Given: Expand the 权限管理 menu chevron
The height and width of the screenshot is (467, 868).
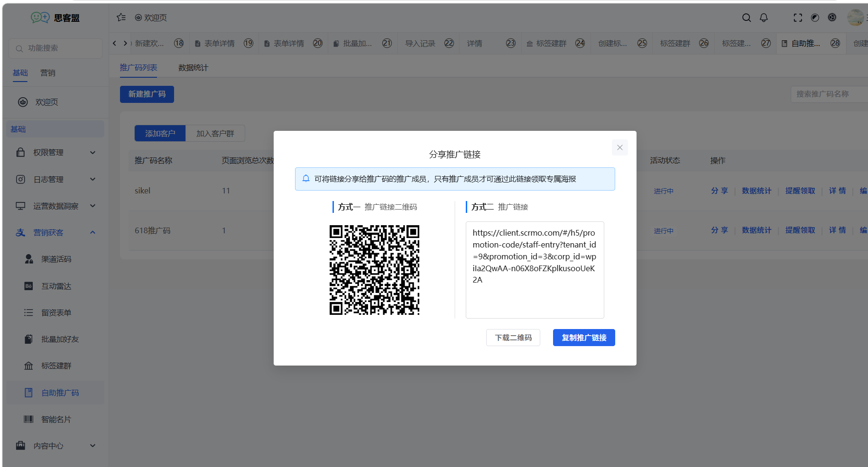Looking at the screenshot, I should (x=93, y=152).
